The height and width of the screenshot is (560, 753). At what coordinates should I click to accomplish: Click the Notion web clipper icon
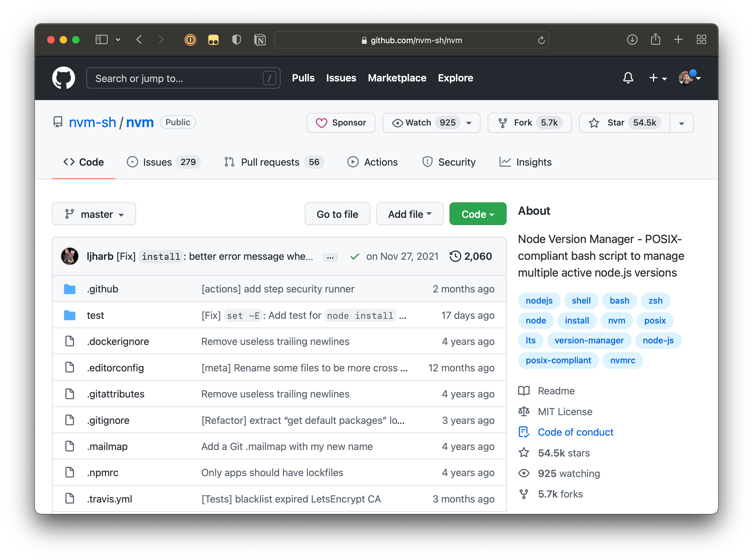pyautogui.click(x=260, y=40)
